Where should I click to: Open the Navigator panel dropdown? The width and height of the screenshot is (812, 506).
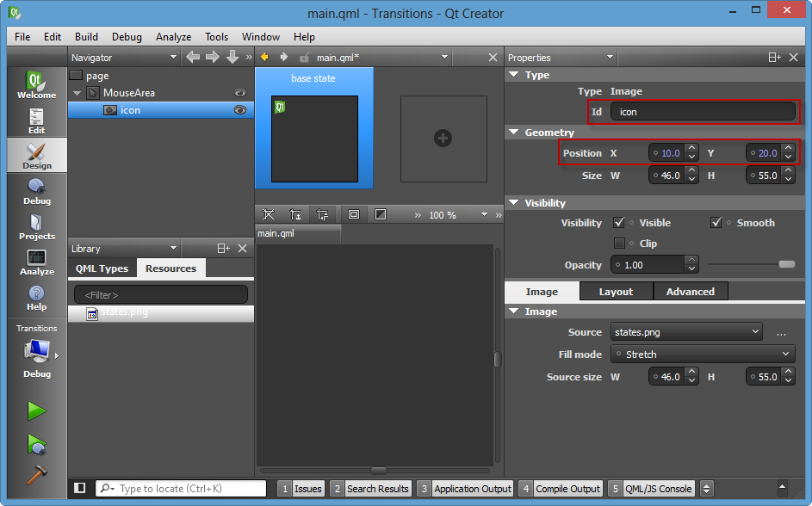click(124, 58)
